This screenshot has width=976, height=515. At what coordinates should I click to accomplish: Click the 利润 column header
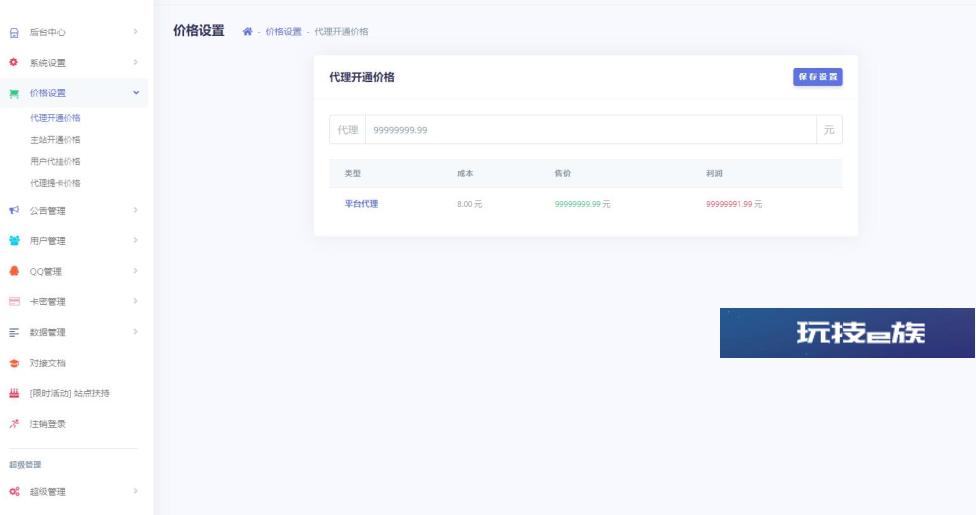pos(714,174)
